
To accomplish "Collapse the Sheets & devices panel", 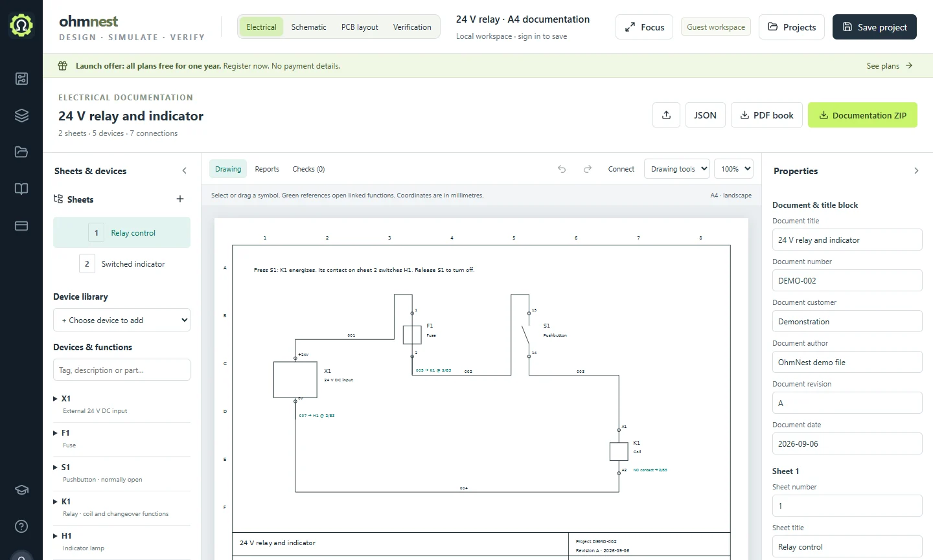I will click(185, 171).
